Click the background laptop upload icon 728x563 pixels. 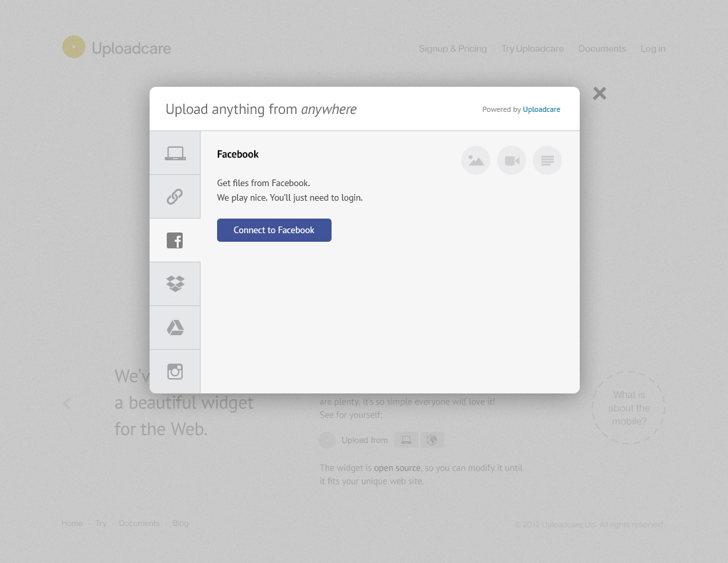click(406, 440)
